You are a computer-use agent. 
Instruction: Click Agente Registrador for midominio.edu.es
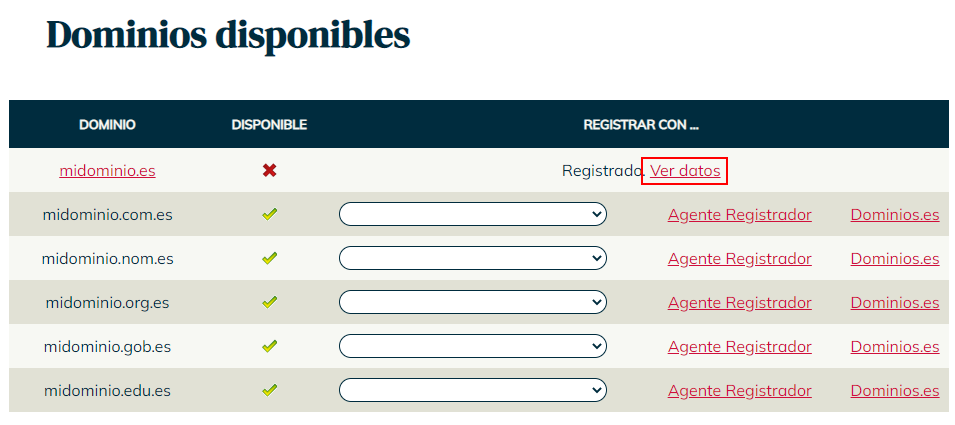pyautogui.click(x=739, y=390)
